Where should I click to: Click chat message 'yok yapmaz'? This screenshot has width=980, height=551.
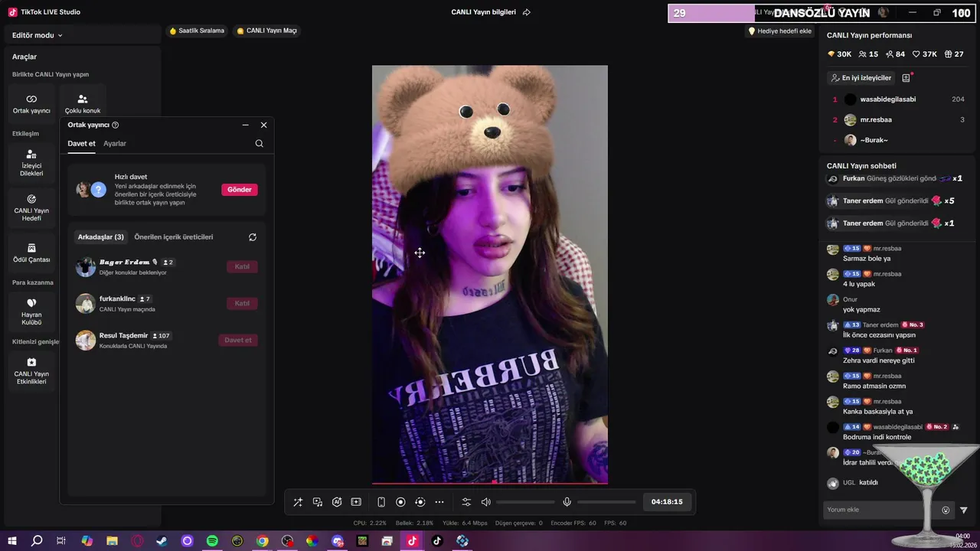[861, 310]
